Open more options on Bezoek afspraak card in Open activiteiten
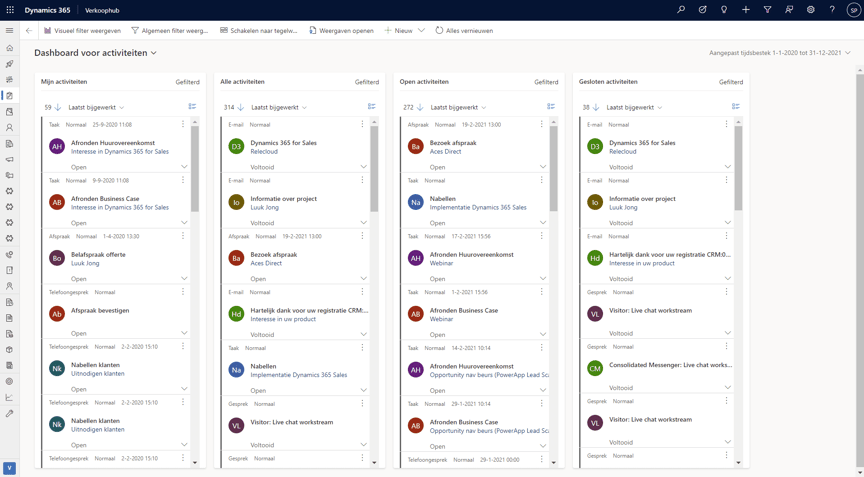The width and height of the screenshot is (864, 477). tap(542, 124)
